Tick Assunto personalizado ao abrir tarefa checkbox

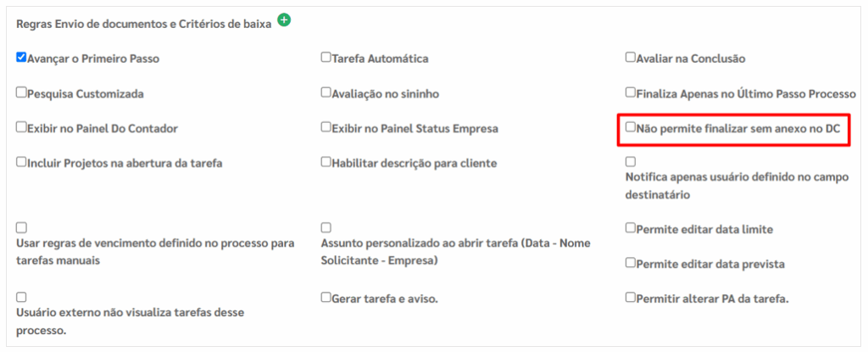click(325, 227)
